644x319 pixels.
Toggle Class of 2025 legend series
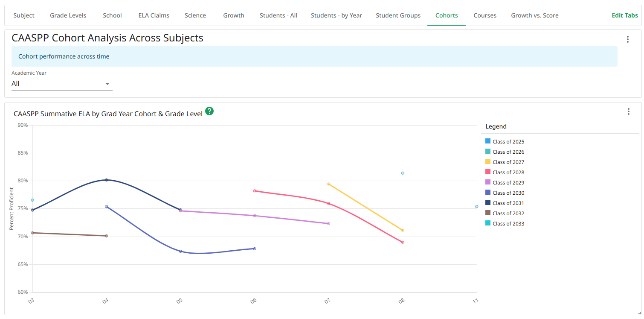pyautogui.click(x=508, y=141)
